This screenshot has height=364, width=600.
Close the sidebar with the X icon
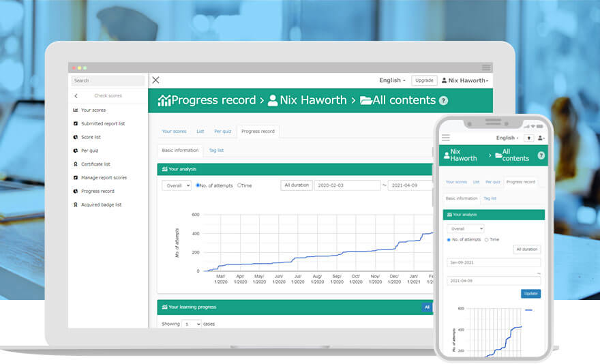point(155,80)
